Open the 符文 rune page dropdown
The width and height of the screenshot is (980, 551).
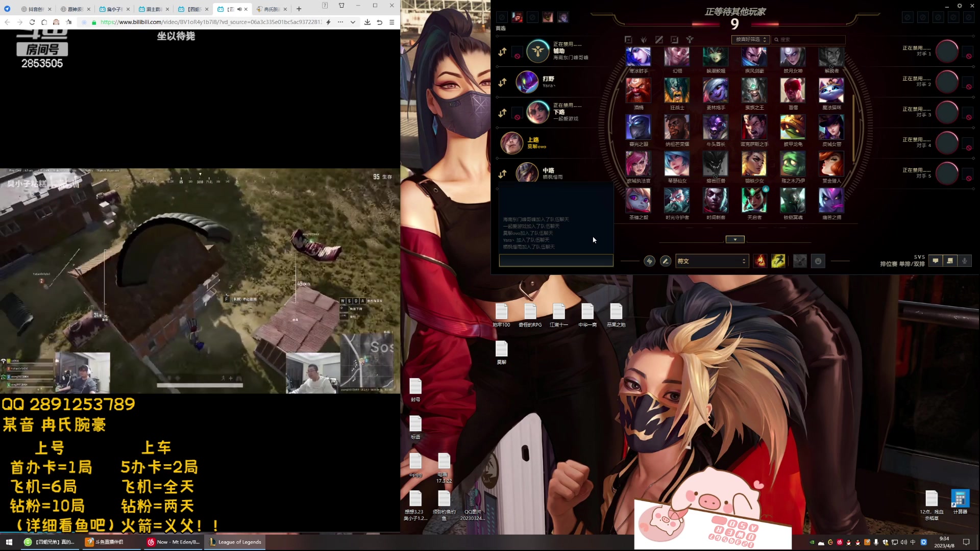712,261
